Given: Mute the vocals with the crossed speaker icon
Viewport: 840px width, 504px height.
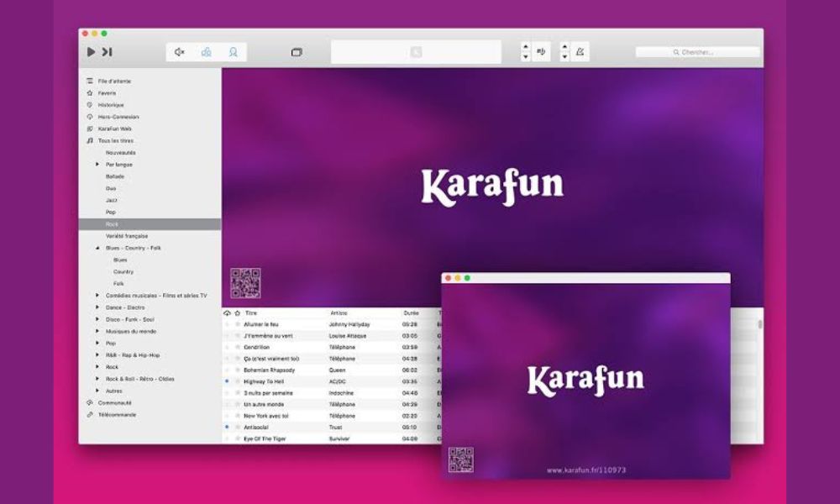Looking at the screenshot, I should 179,52.
